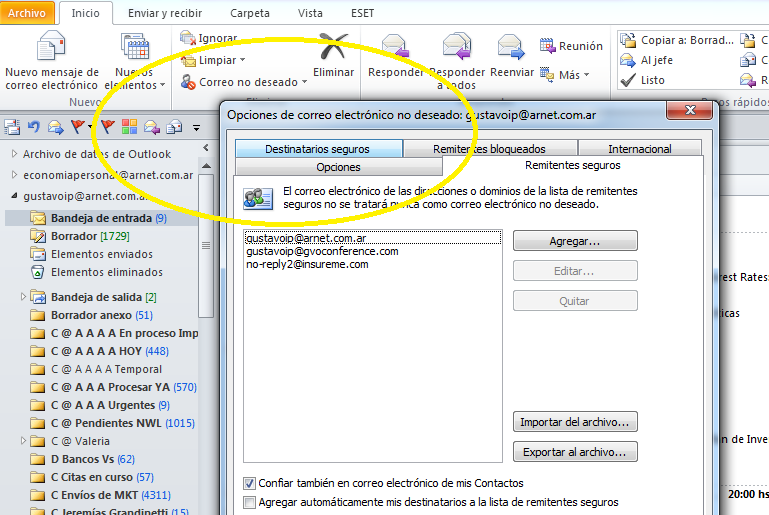Switch to the Vista ribbon tab
This screenshot has height=515, width=769.
(310, 13)
